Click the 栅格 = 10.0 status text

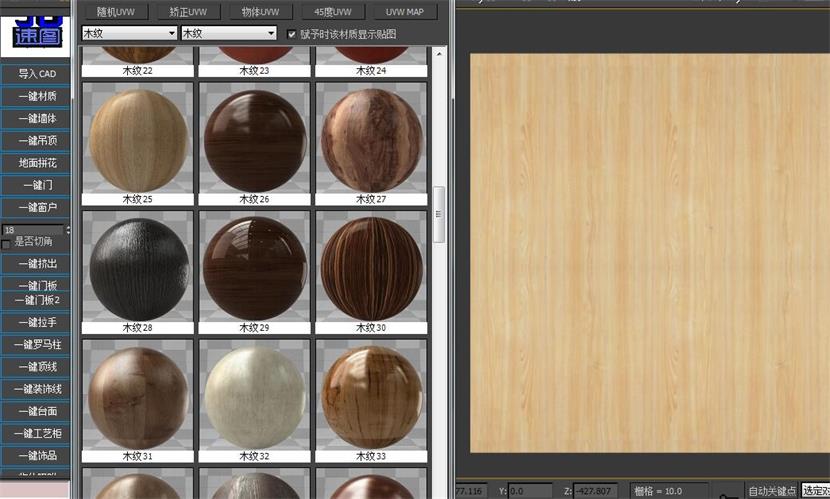pyautogui.click(x=658, y=491)
